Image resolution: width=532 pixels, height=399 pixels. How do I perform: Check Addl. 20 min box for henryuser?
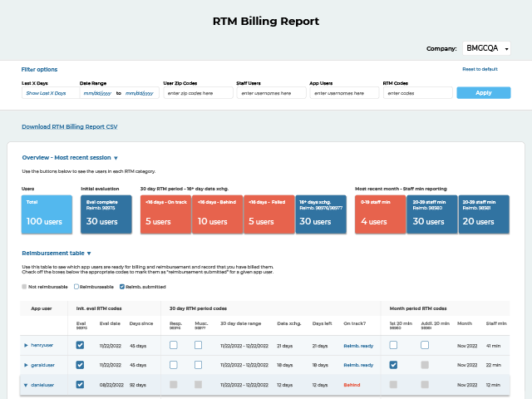pyautogui.click(x=425, y=345)
